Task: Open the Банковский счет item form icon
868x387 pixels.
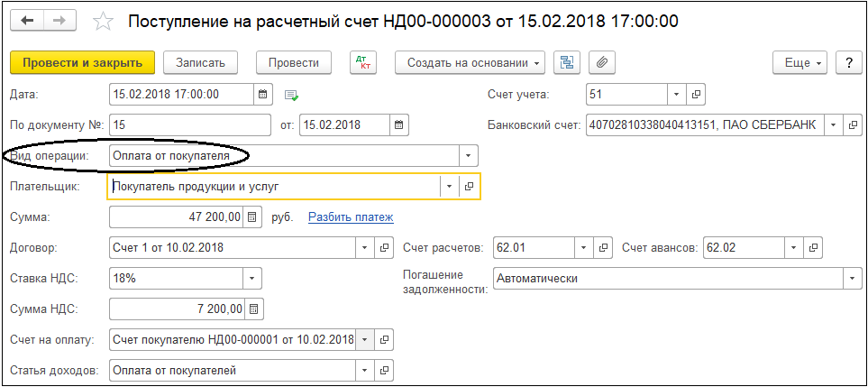Action: tap(853, 125)
